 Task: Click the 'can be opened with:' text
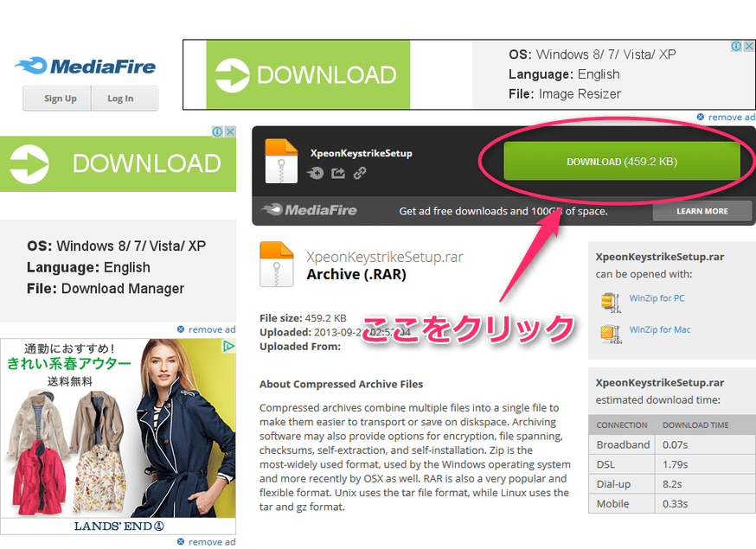(x=644, y=274)
